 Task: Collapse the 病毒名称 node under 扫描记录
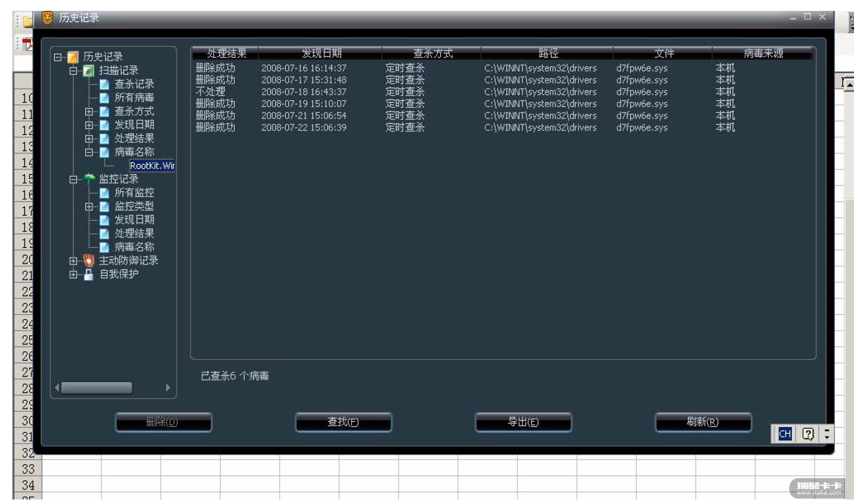[x=89, y=152]
